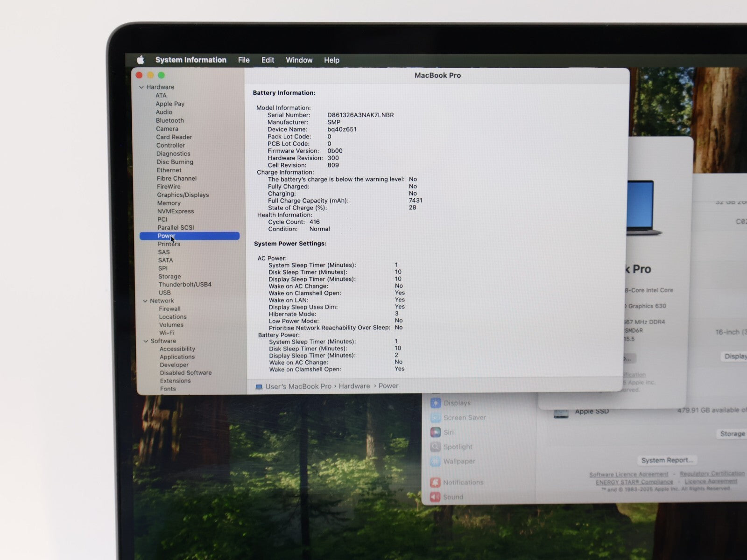Select Wi-Fi under Network
This screenshot has height=560, width=747.
coord(167,333)
